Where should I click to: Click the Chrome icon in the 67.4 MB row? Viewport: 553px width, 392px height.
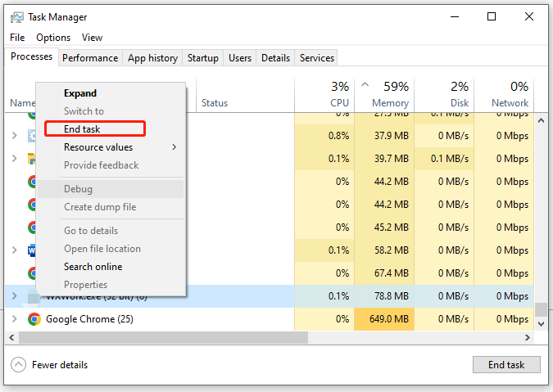tap(33, 273)
